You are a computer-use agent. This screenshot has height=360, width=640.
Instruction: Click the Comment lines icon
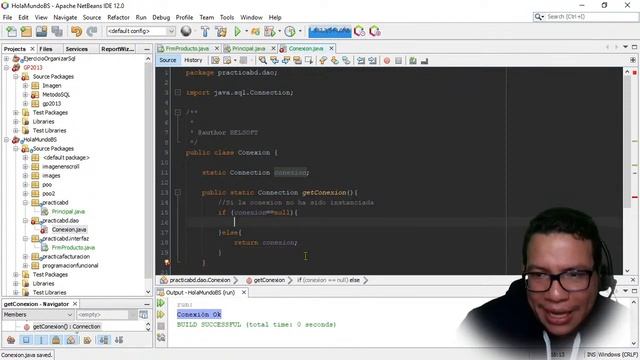[413, 60]
